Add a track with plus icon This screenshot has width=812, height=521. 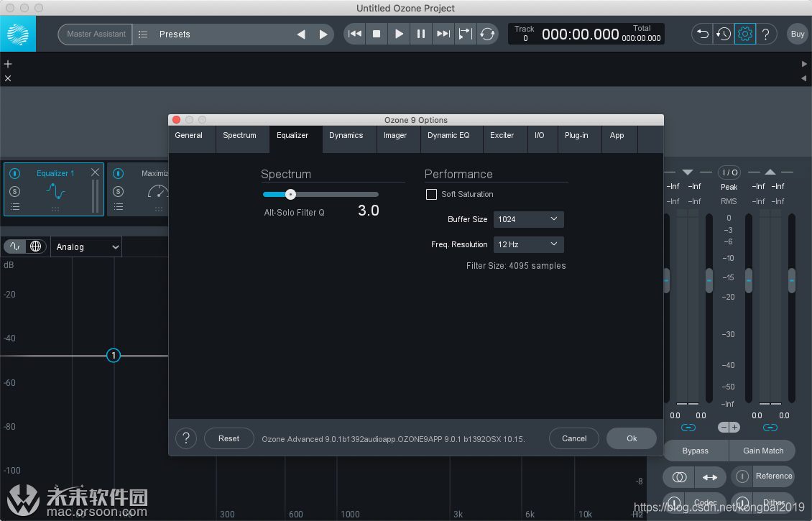click(8, 64)
